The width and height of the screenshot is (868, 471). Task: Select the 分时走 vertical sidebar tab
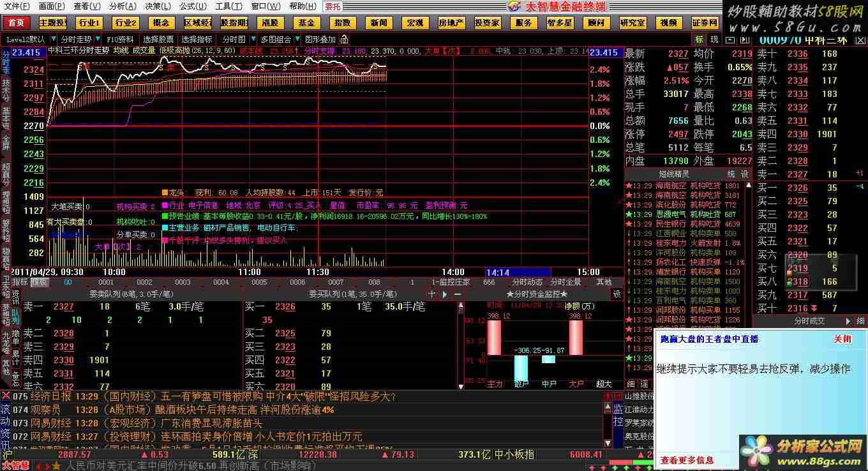[6, 62]
